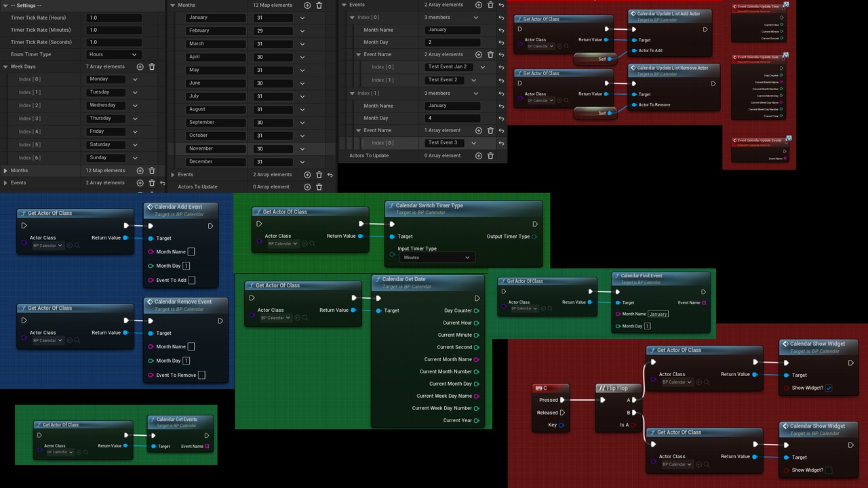Trash icon on Event Name 1 Array element row
The image size is (868, 488).
coord(490,130)
